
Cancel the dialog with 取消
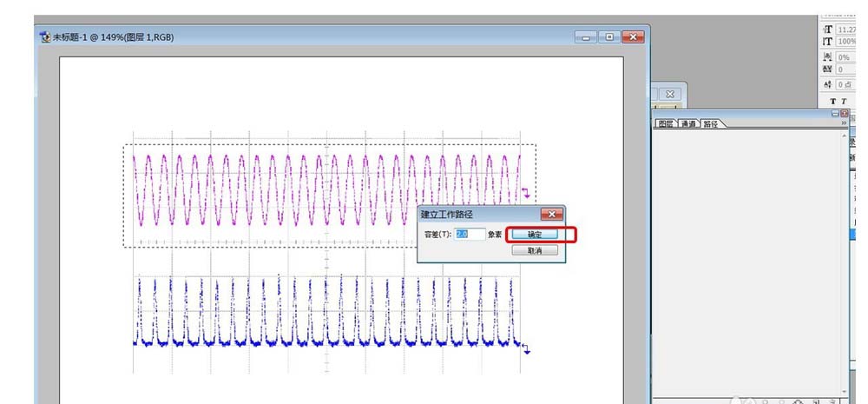coord(534,250)
